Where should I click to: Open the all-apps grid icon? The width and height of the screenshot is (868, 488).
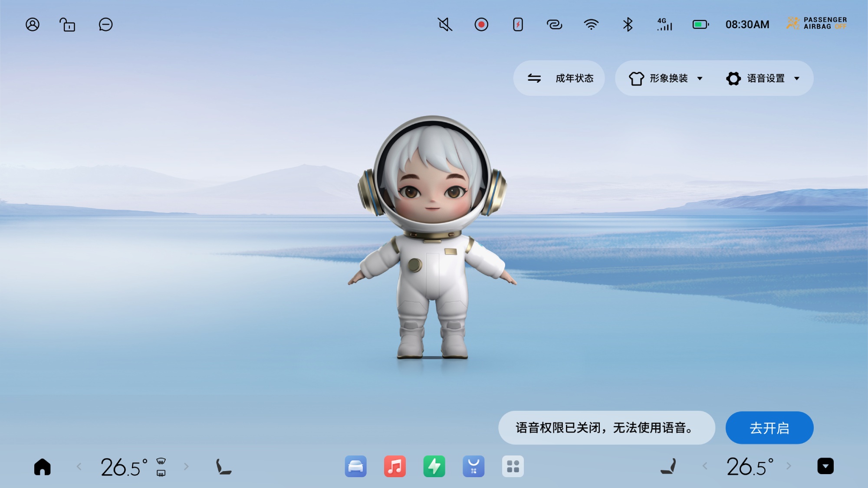(513, 467)
